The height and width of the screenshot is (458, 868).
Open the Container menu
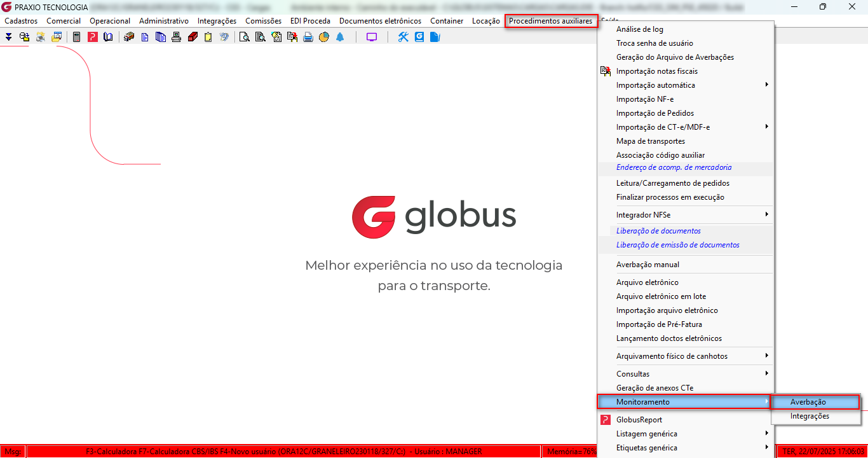pos(447,21)
